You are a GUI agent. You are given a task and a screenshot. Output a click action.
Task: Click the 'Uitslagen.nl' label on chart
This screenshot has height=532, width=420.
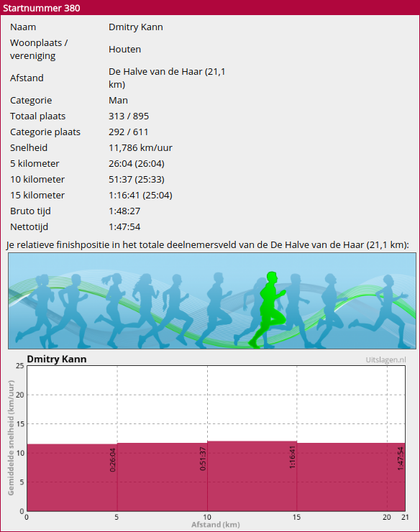point(385,360)
